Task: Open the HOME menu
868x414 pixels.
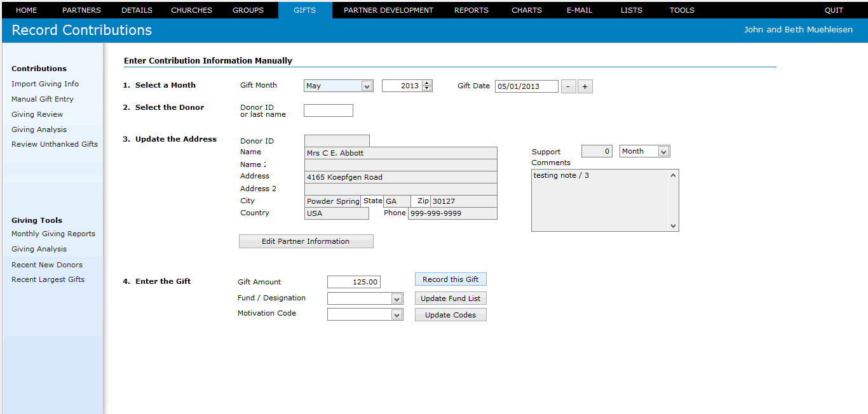Action: point(26,10)
